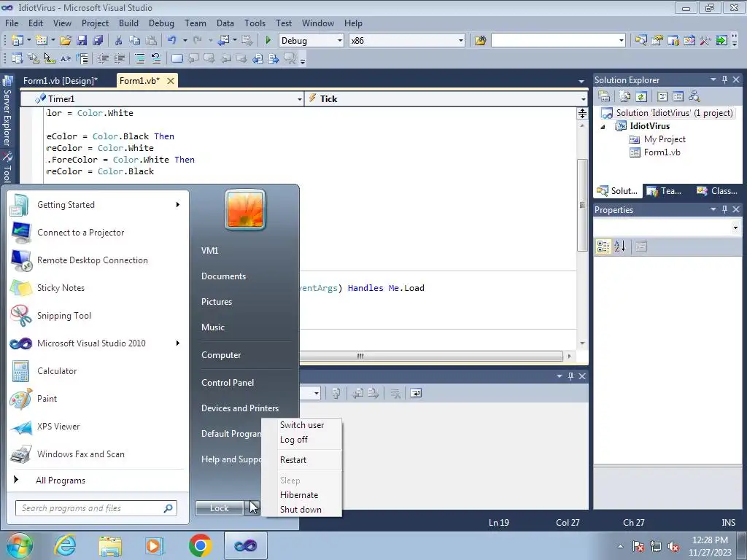
Task: Click the code editor vertical scrollbar thumb
Action: click(582, 205)
